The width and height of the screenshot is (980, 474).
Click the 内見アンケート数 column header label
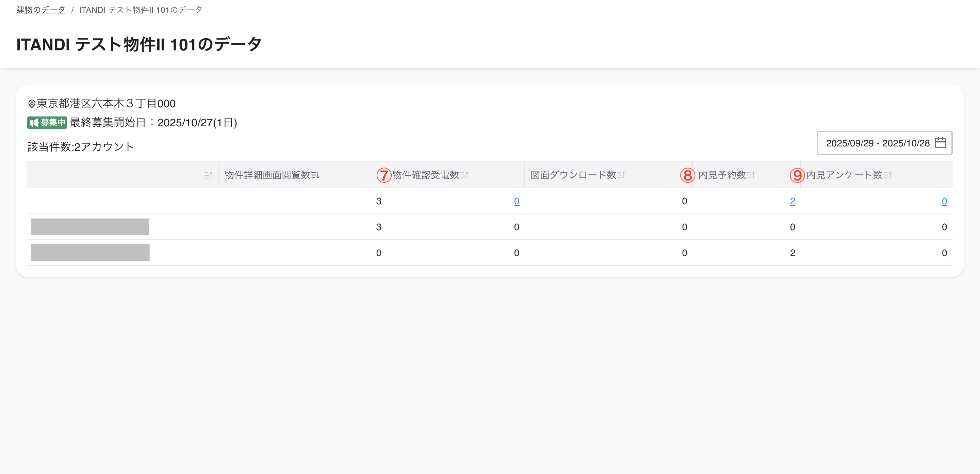(845, 175)
